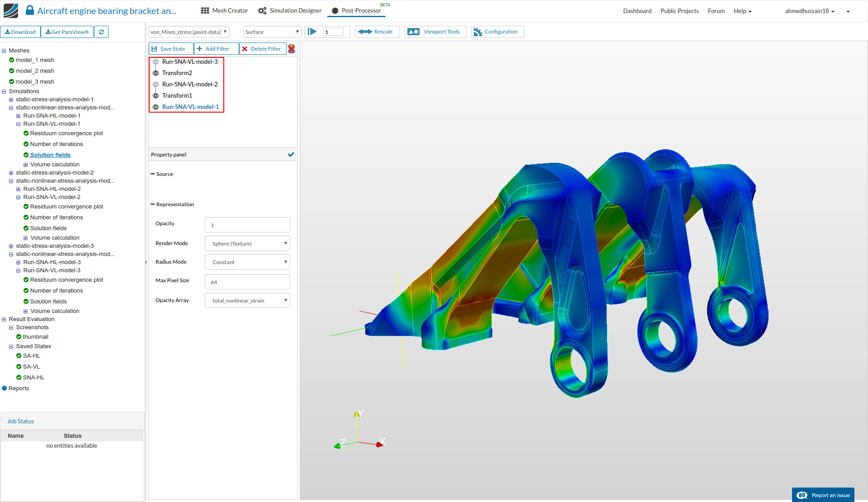Open Viewport Tools camera button

tap(435, 32)
